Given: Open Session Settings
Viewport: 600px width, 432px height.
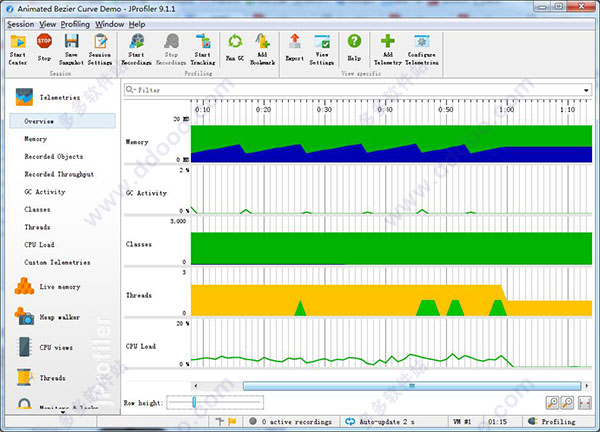Looking at the screenshot, I should tap(100, 50).
